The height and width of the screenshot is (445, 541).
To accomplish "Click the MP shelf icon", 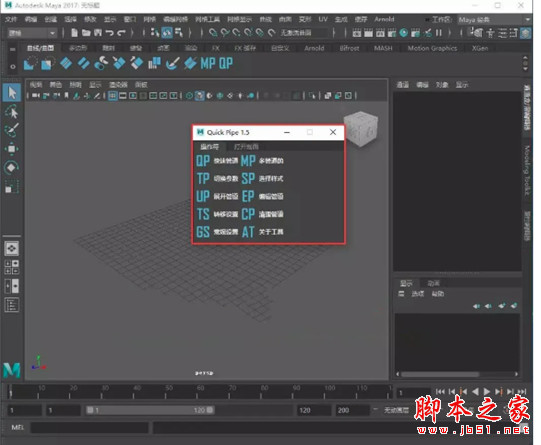I will pyautogui.click(x=208, y=63).
